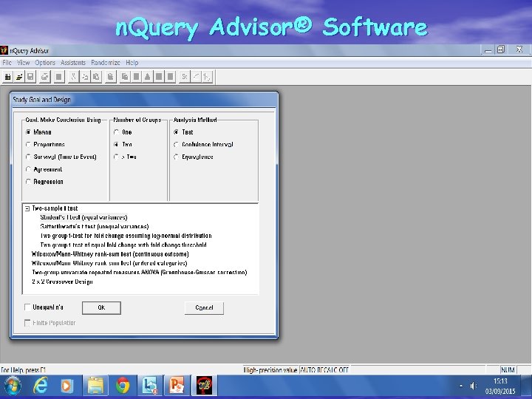Click the 'Sc' toolbar icon
The height and width of the screenshot is (399, 532).
[185, 77]
